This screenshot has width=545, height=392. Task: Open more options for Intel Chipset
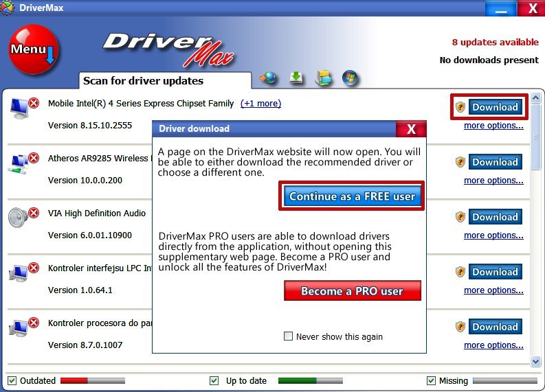click(x=493, y=126)
